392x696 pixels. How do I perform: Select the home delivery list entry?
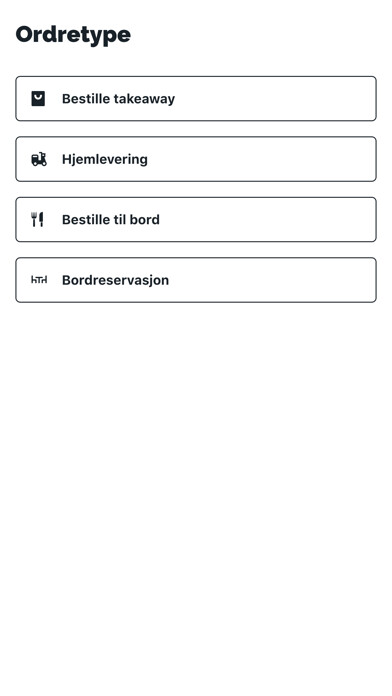pos(196,159)
